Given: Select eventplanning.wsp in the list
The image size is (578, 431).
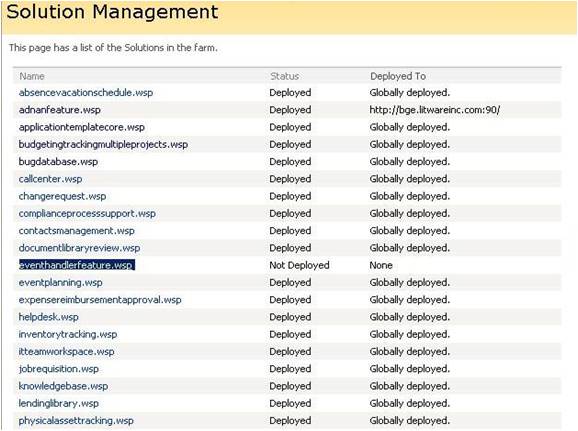Looking at the screenshot, I should pos(61,283).
